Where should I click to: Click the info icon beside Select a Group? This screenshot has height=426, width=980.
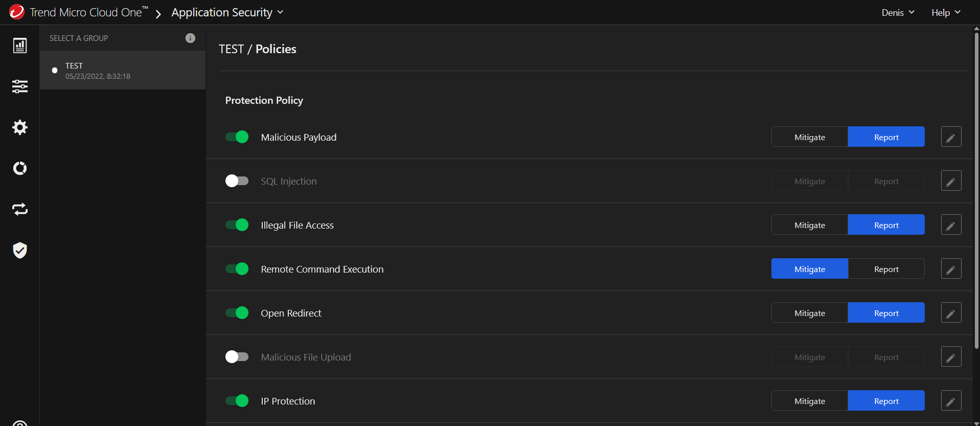(190, 38)
